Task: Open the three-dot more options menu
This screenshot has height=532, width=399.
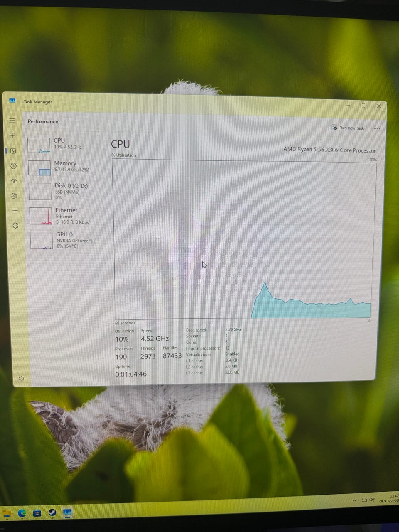Action: pyautogui.click(x=377, y=128)
